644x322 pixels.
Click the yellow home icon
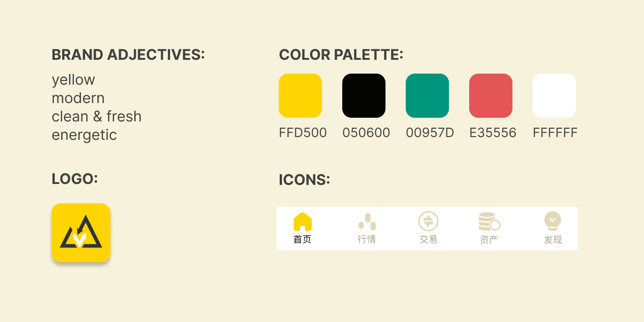[x=303, y=221]
